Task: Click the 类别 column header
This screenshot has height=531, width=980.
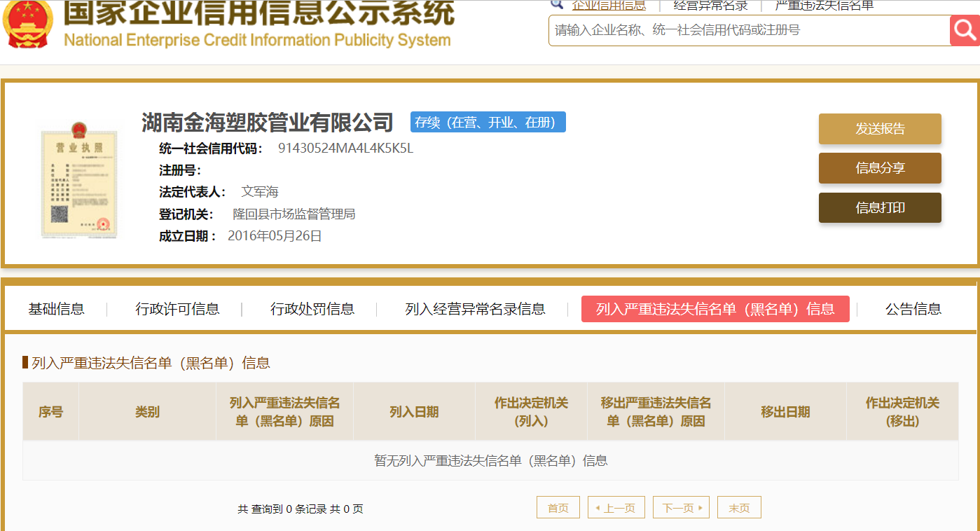Action: tap(147, 412)
